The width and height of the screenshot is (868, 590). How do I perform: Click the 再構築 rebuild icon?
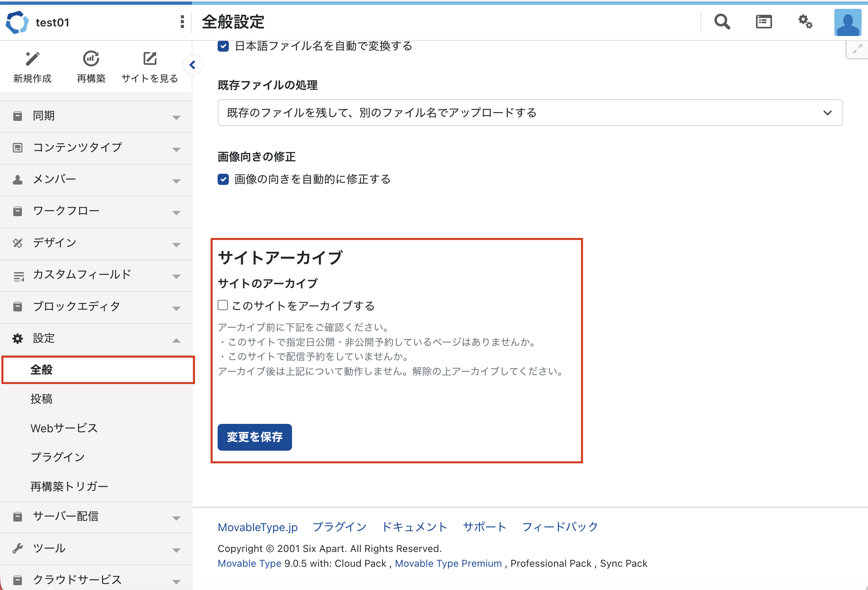coord(91,59)
